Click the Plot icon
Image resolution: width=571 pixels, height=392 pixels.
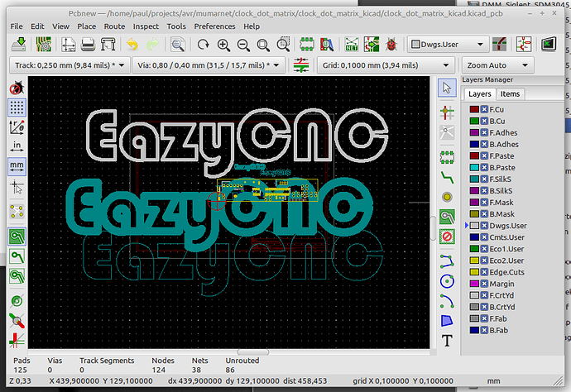pos(108,45)
